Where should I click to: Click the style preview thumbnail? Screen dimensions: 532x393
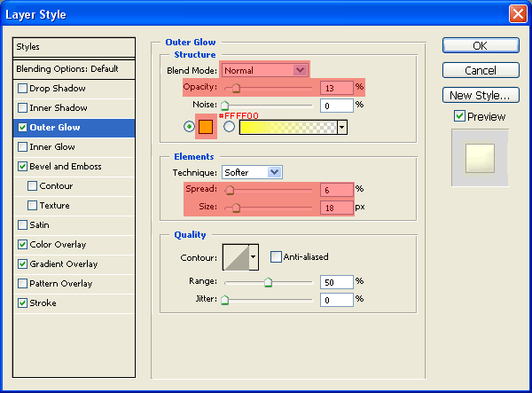point(480,158)
